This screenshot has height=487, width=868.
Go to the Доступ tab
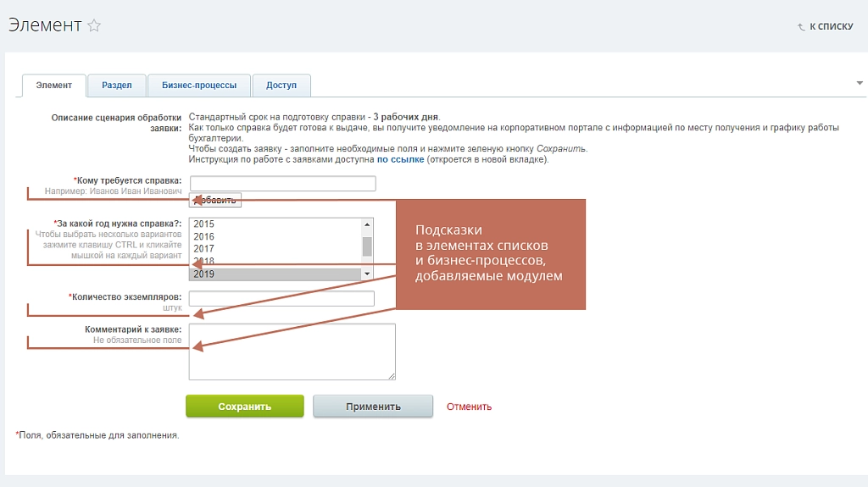click(x=281, y=86)
